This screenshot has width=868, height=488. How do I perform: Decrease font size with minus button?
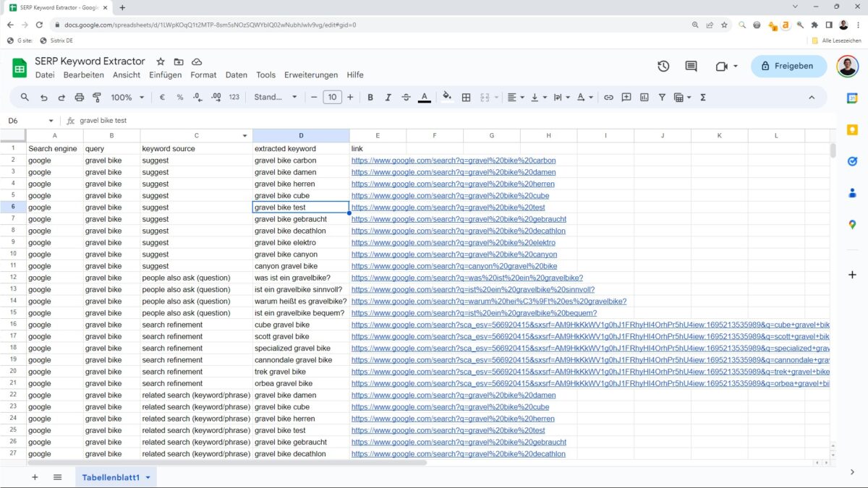[x=314, y=97]
